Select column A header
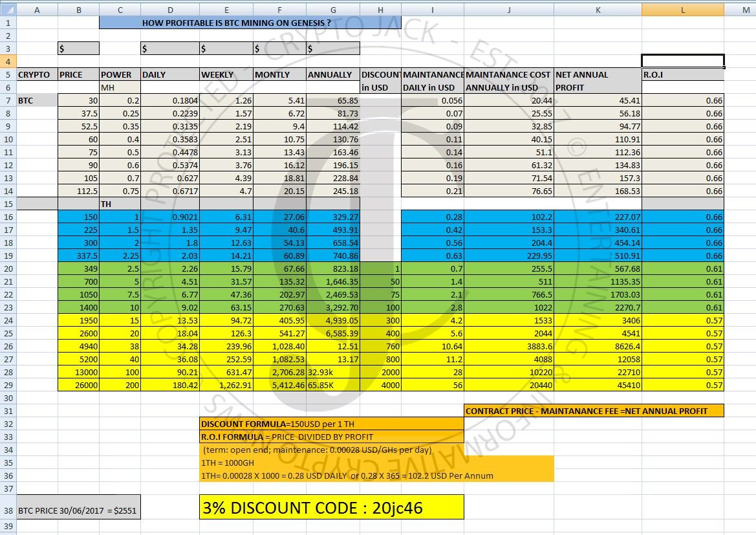Image resolution: width=756 pixels, height=535 pixels. [x=37, y=10]
